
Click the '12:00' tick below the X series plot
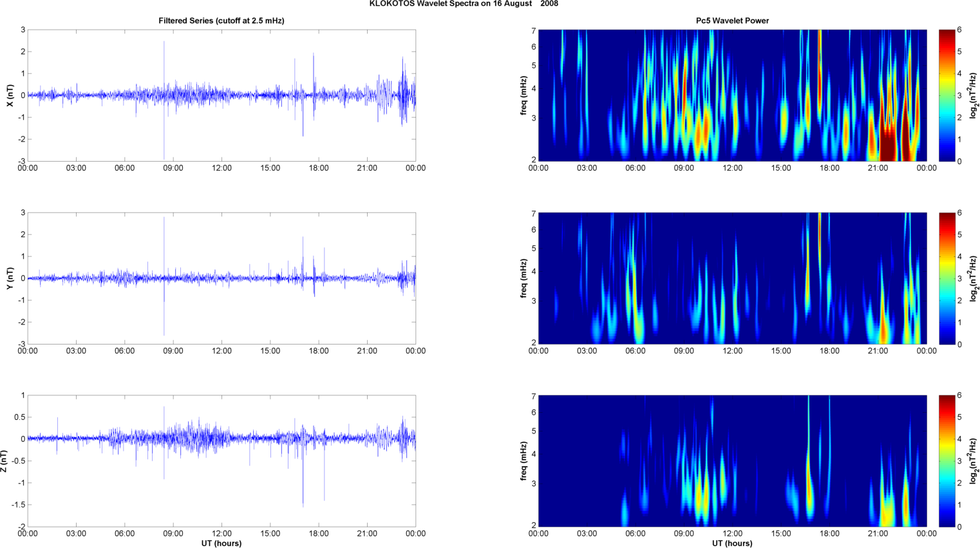tap(221, 168)
